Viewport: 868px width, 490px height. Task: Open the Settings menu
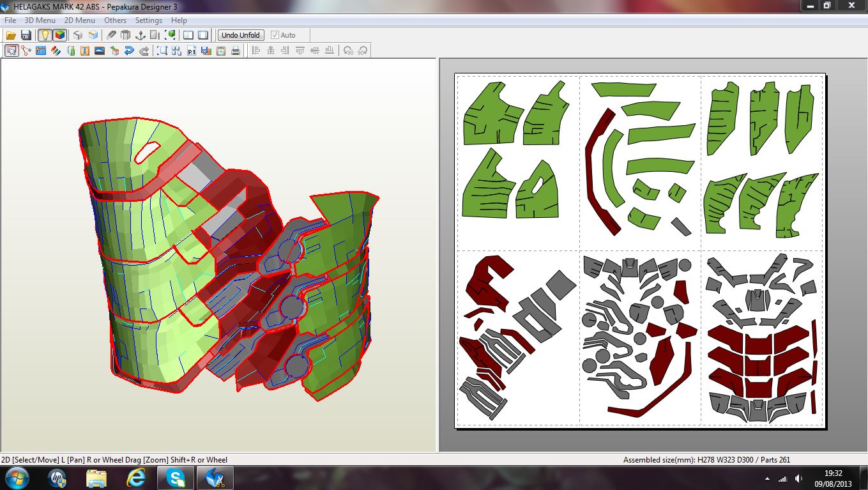click(149, 20)
